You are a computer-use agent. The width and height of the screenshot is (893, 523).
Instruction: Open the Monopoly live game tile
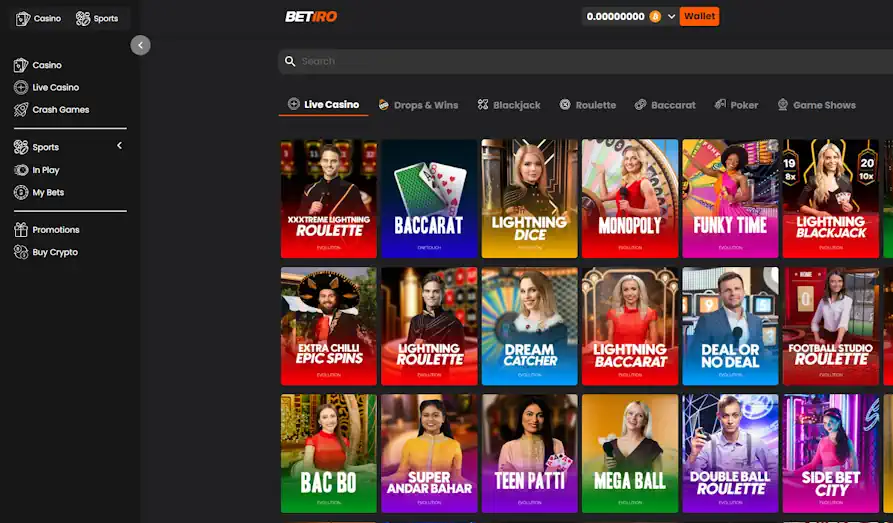[x=630, y=199]
